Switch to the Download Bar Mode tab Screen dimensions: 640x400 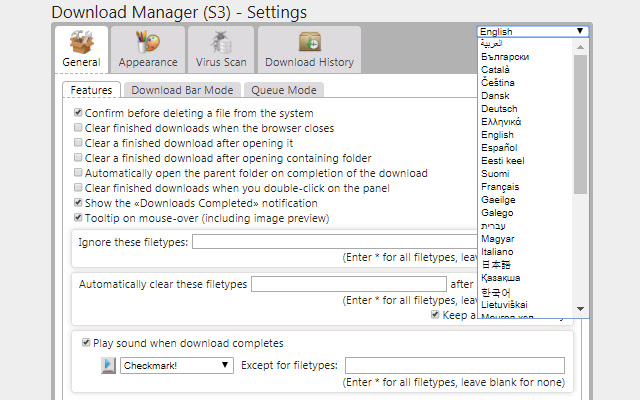(182, 90)
